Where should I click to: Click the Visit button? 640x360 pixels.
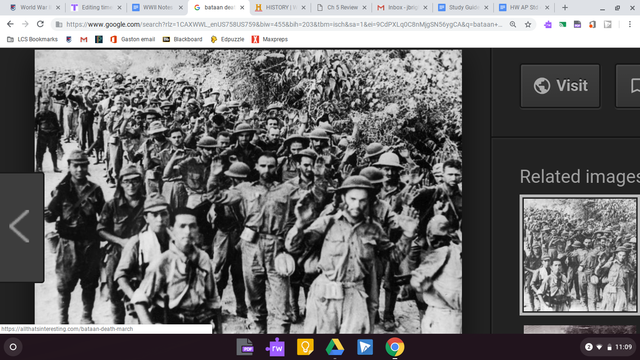click(x=560, y=86)
